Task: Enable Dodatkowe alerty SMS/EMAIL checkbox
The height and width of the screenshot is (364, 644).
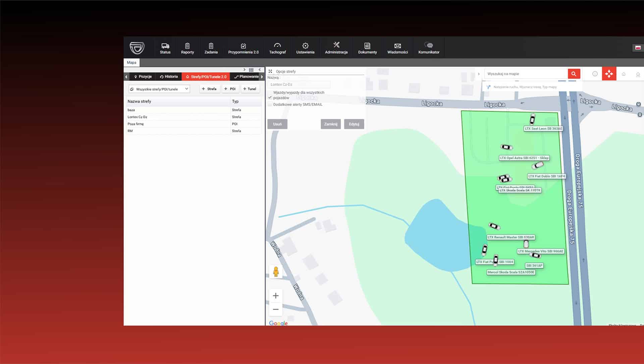Action: 270,105
